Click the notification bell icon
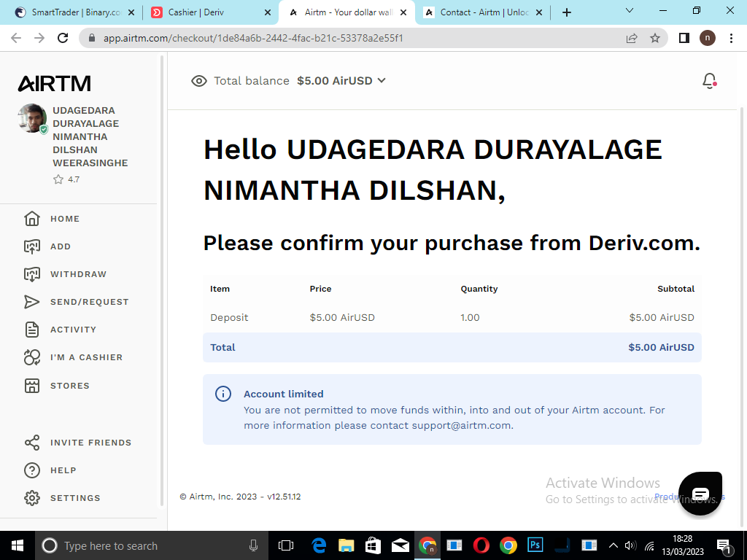 (x=709, y=81)
